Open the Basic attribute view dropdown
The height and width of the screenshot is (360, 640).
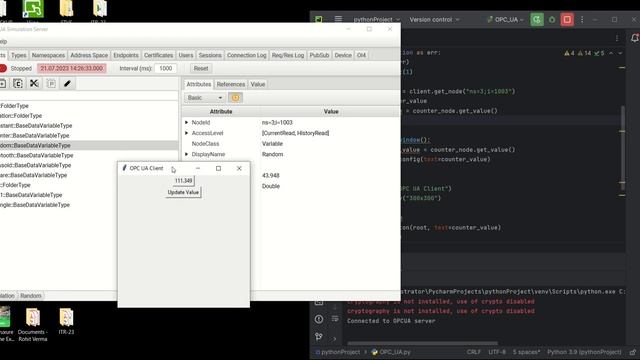204,98
